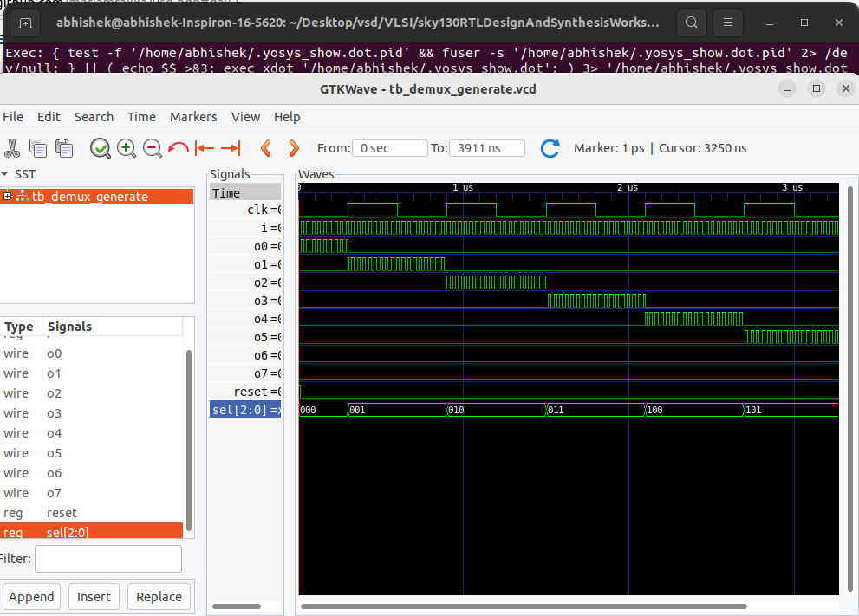This screenshot has width=859, height=616.
Task: Cut a trace using the scissors icon
Action: [12, 148]
